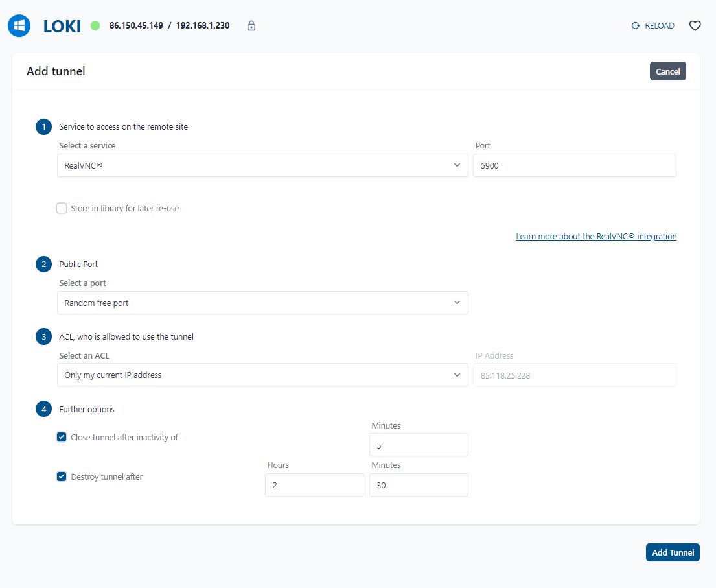716x588 pixels.
Task: Untick Destroy tunnel after checkbox
Action: click(62, 476)
